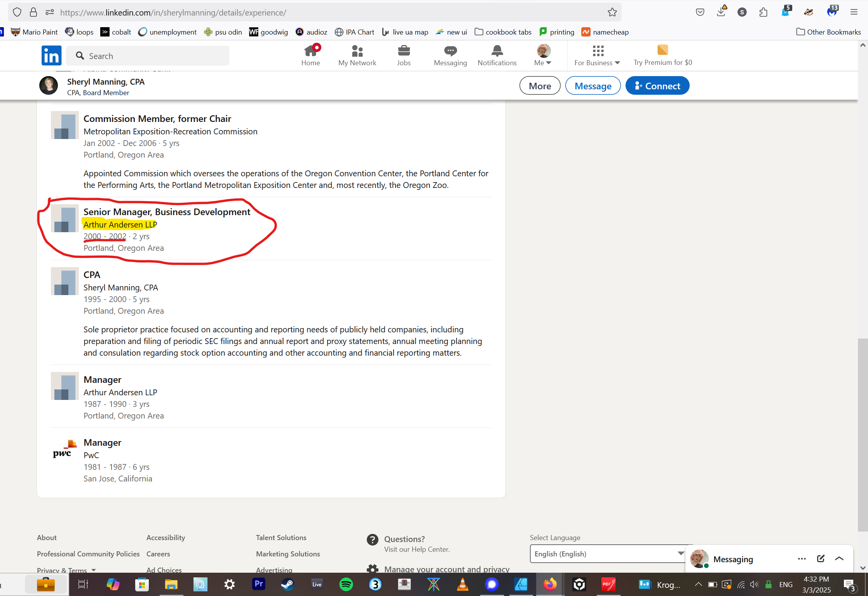Expand the Me profile menu
Image resolution: width=868 pixels, height=596 pixels.
click(543, 56)
